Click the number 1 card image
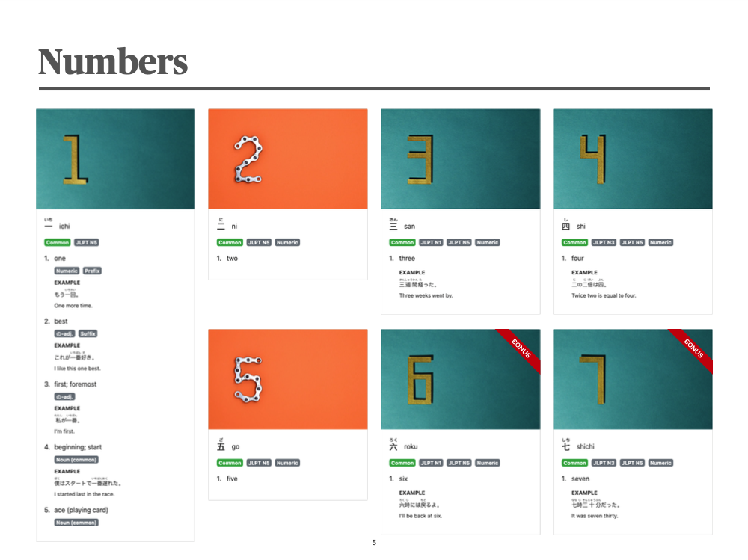748x560 pixels. 115,159
